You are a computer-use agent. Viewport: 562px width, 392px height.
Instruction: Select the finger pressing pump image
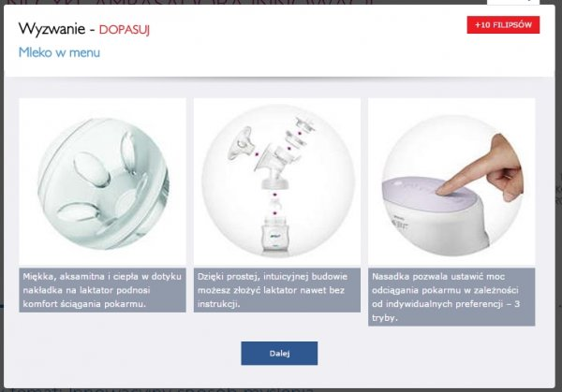[x=451, y=181]
